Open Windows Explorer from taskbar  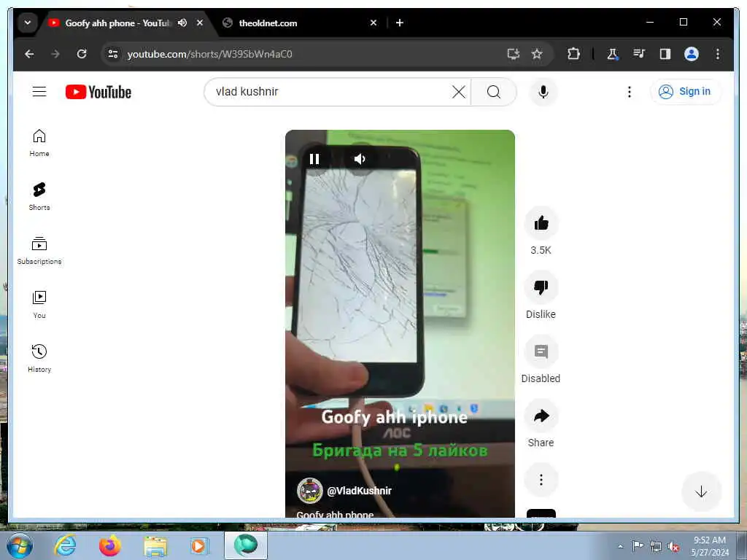click(x=155, y=545)
